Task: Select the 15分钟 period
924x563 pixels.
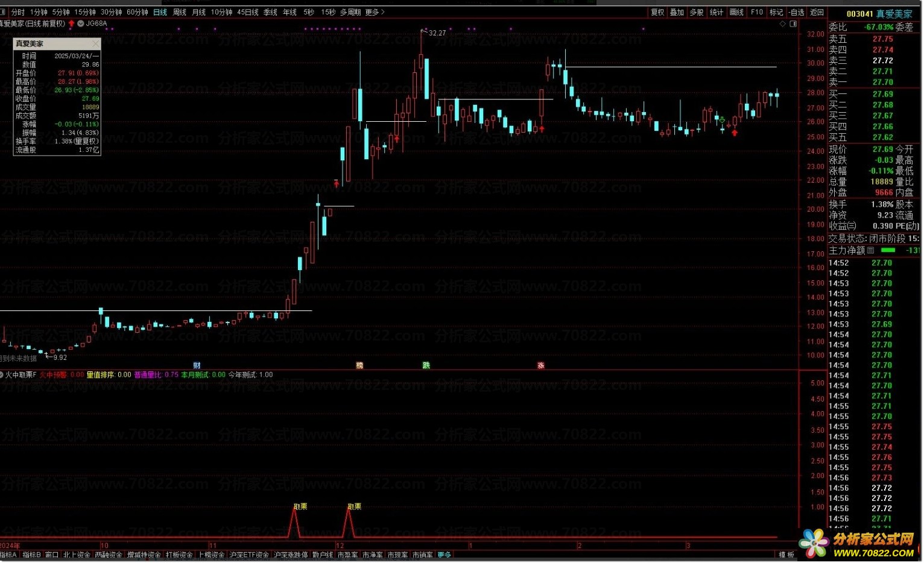Action: point(85,12)
